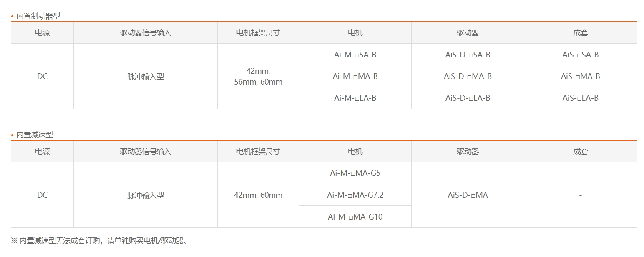644x257 pixels.
Task: Click the AiS-□SA-B set model
Action: pyautogui.click(x=580, y=55)
